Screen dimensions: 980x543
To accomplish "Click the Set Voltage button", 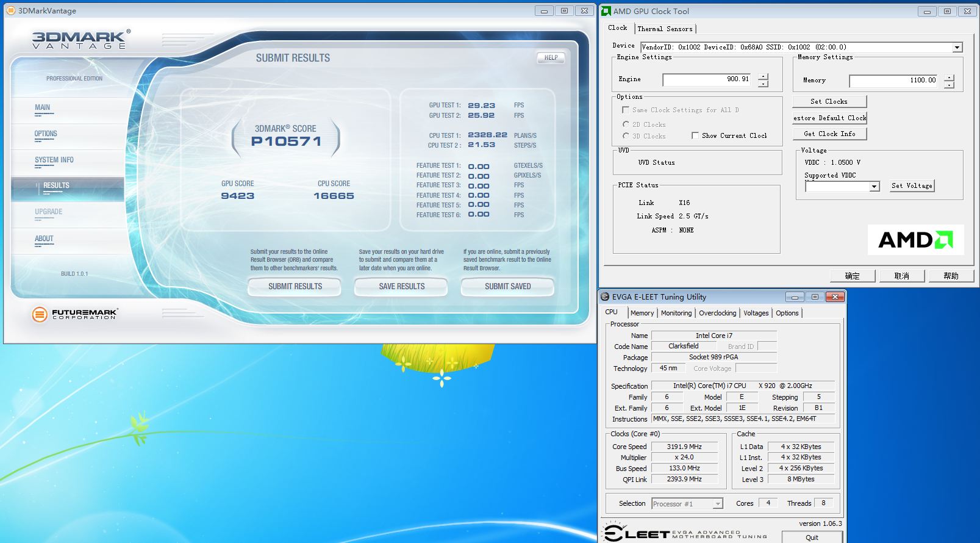I will point(912,186).
